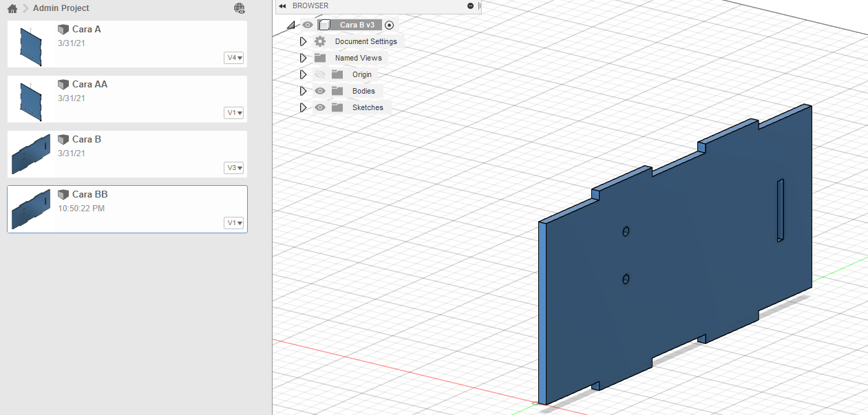The image size is (868, 415).
Task: Click the Browser panel resize grip handle
Action: coord(480,6)
